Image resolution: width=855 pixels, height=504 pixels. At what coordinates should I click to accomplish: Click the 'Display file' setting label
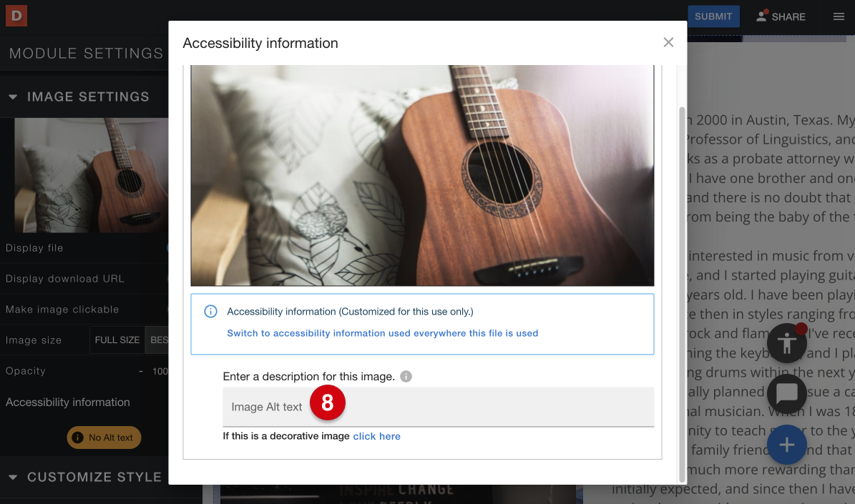click(34, 248)
